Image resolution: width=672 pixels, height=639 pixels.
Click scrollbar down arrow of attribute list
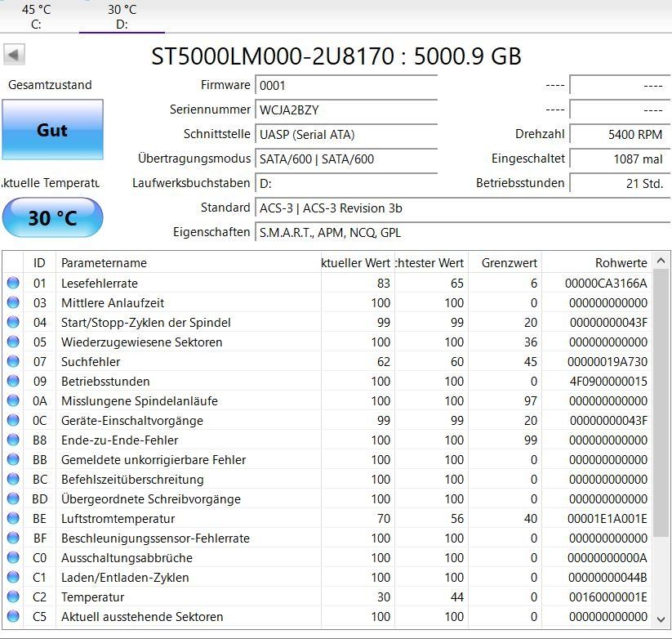(661, 619)
